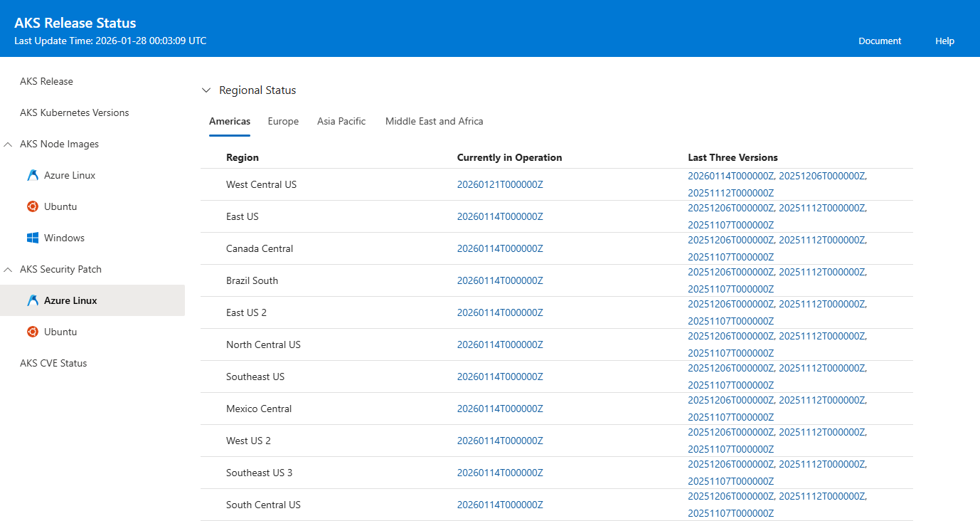Open AKS Kubernetes Versions section
This screenshot has height=521, width=980.
[74, 112]
